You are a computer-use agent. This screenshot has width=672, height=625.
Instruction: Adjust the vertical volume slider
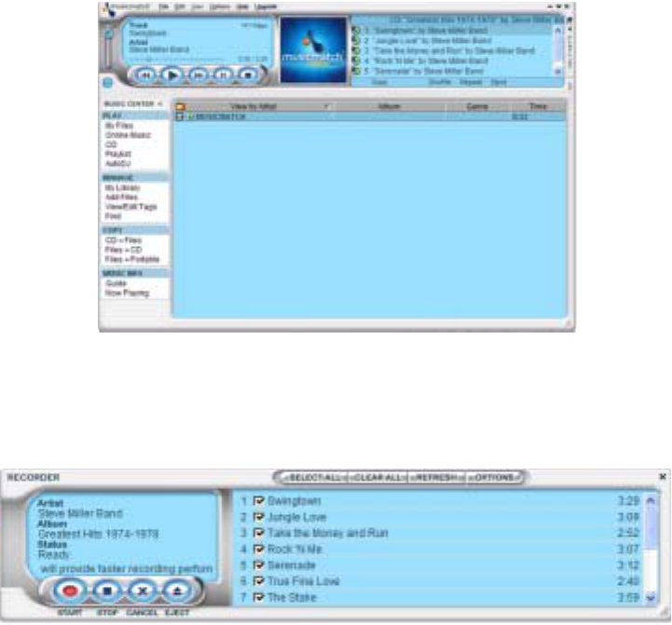coord(109,50)
